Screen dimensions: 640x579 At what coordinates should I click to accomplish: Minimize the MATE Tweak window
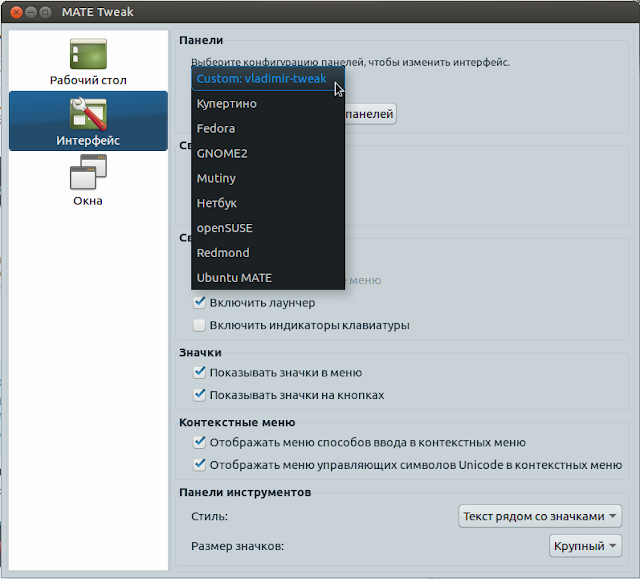[x=31, y=12]
